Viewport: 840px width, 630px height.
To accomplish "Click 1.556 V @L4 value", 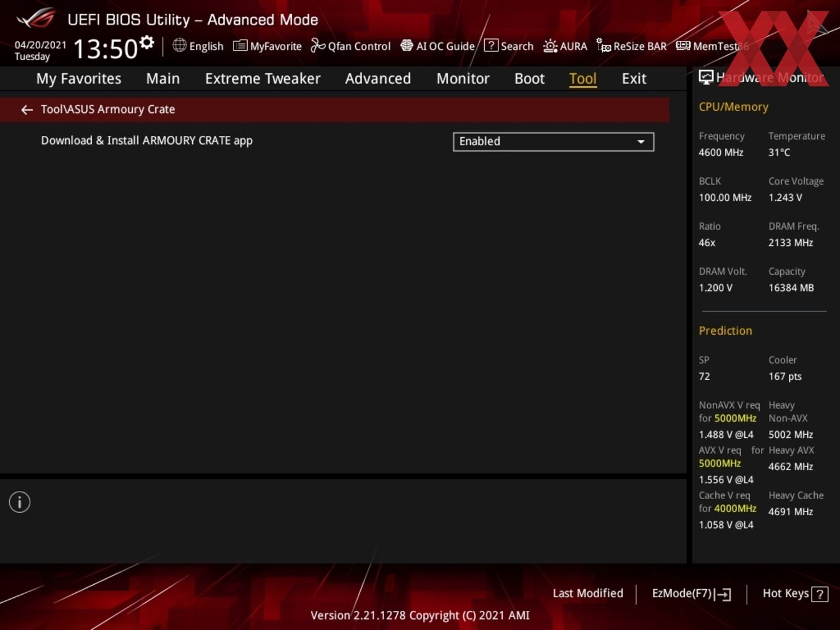I will pyautogui.click(x=726, y=480).
